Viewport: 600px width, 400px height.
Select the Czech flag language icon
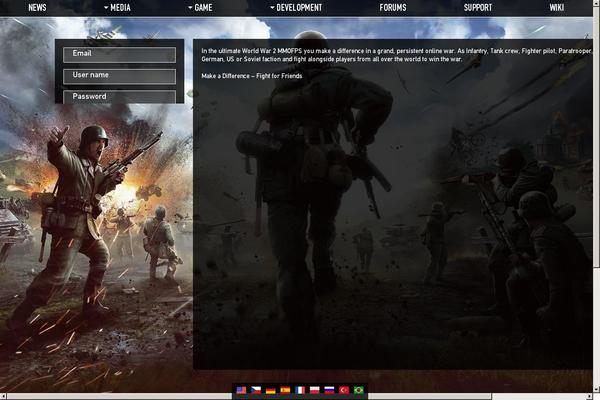(256, 390)
